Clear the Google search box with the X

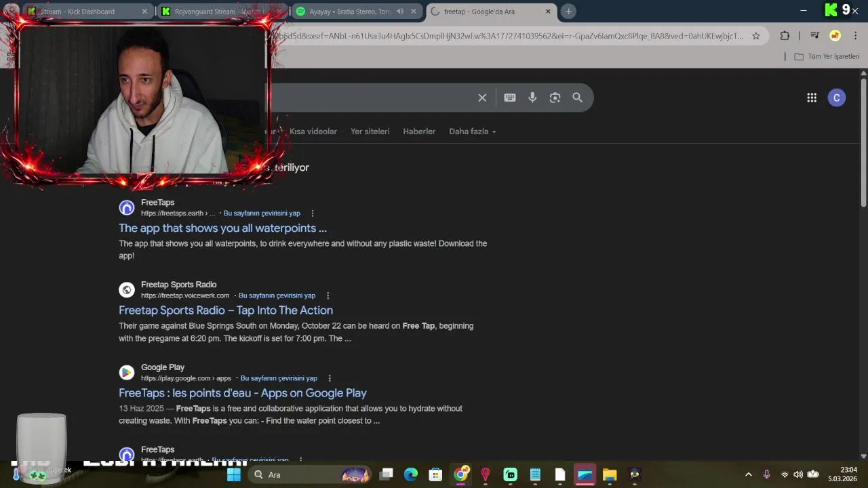(482, 98)
